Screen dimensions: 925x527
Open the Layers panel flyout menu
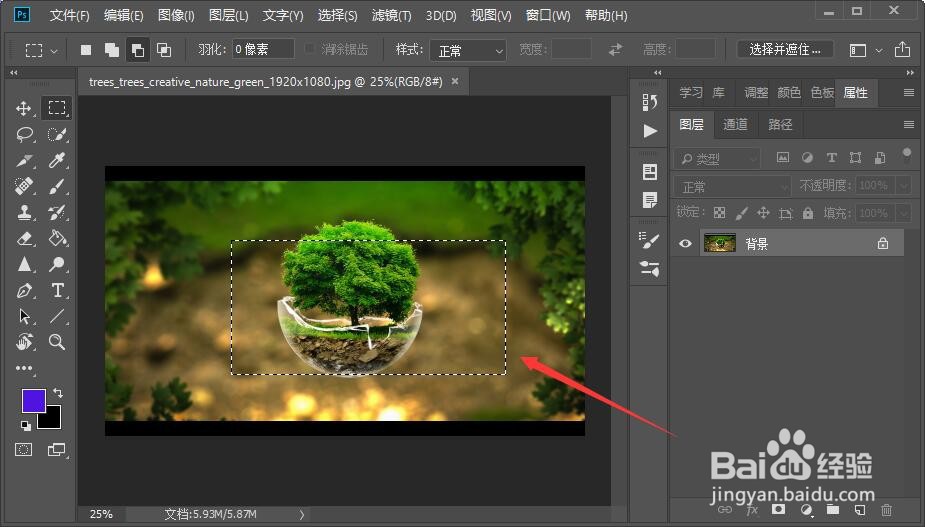[908, 124]
